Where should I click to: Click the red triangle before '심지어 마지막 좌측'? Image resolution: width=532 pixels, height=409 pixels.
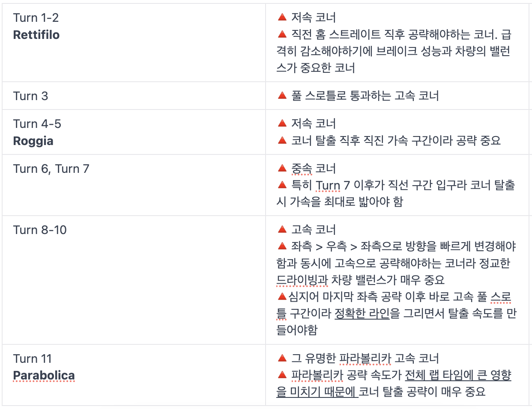[282, 296]
